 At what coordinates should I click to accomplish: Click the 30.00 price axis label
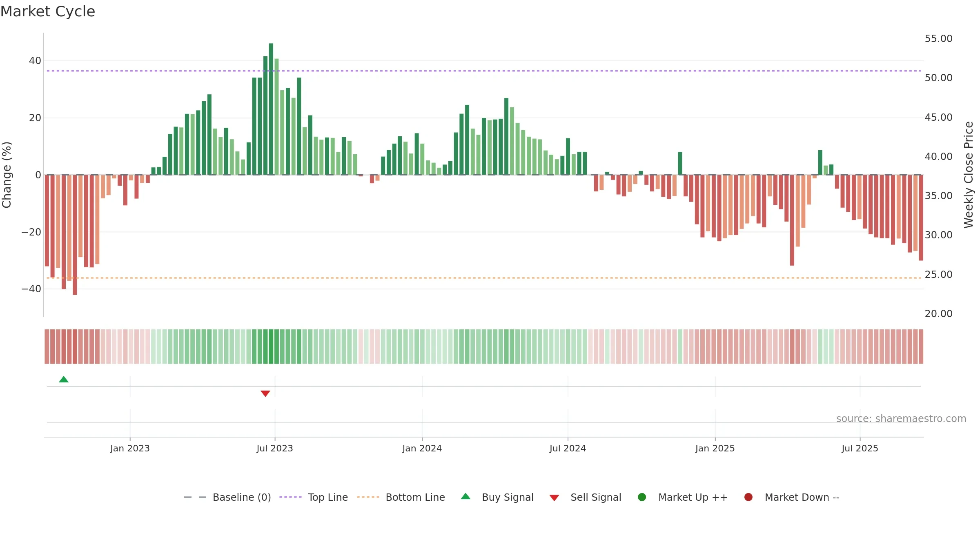coord(938,235)
